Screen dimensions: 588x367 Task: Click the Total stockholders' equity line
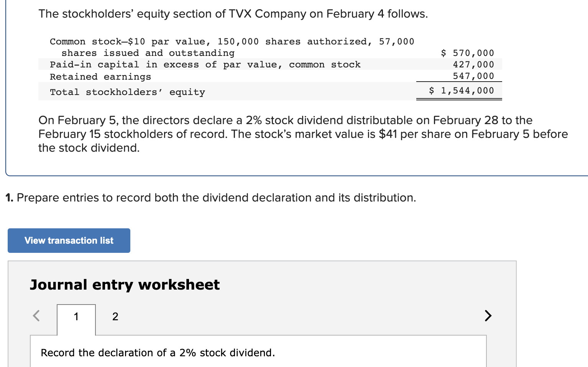(x=128, y=92)
